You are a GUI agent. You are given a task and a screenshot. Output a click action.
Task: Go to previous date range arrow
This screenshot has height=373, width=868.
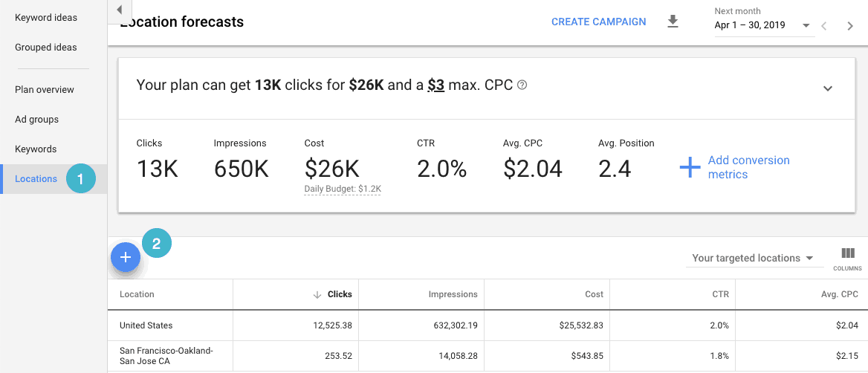tap(823, 26)
